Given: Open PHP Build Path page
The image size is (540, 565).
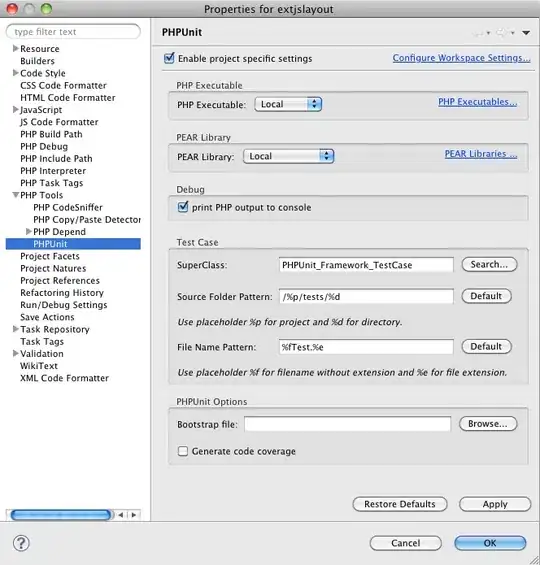Looking at the screenshot, I should pos(51,134).
